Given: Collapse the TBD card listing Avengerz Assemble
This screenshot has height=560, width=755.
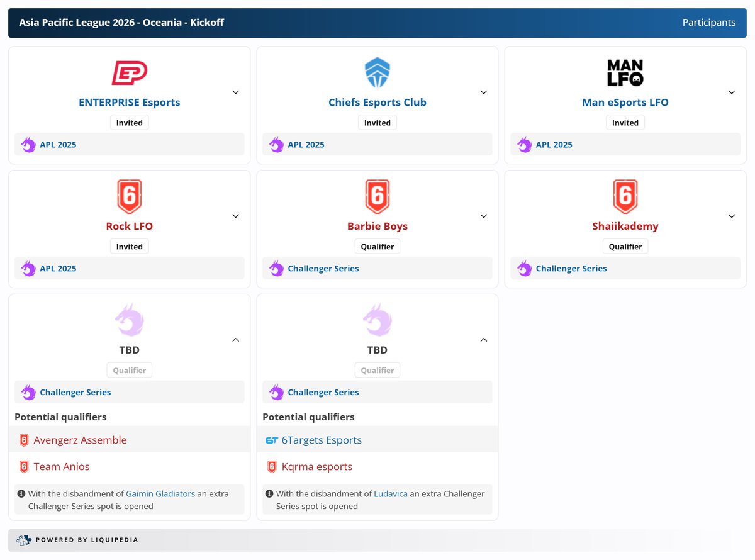Looking at the screenshot, I should (236, 340).
